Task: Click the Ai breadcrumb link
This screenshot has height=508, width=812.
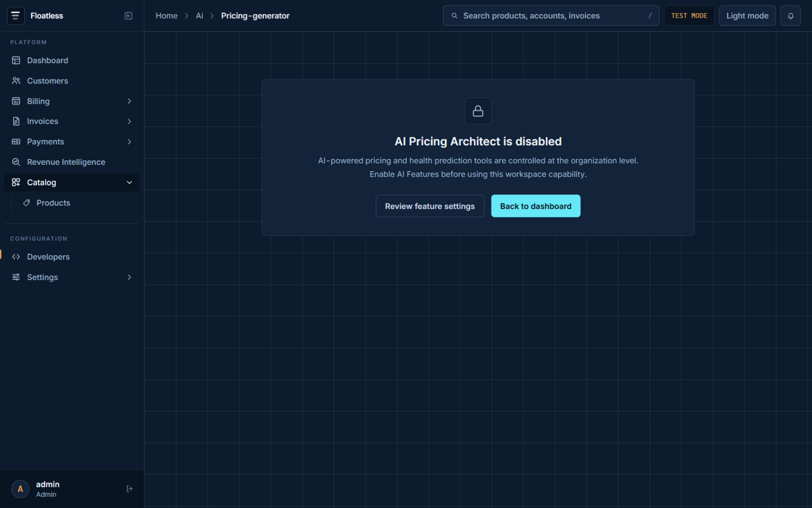Action: pos(199,16)
